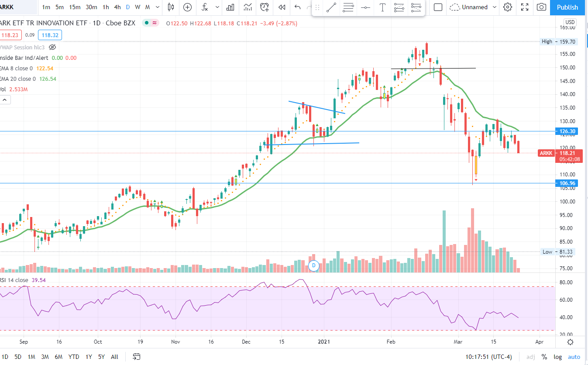This screenshot has width=588, height=365.
Task: Set the date range to 1M
Action: coord(31,357)
